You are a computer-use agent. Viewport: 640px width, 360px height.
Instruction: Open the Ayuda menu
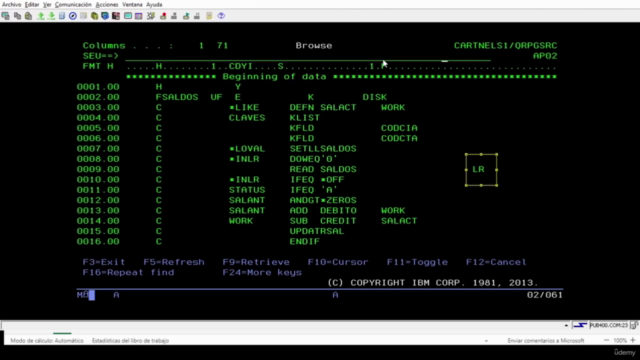coord(154,4)
